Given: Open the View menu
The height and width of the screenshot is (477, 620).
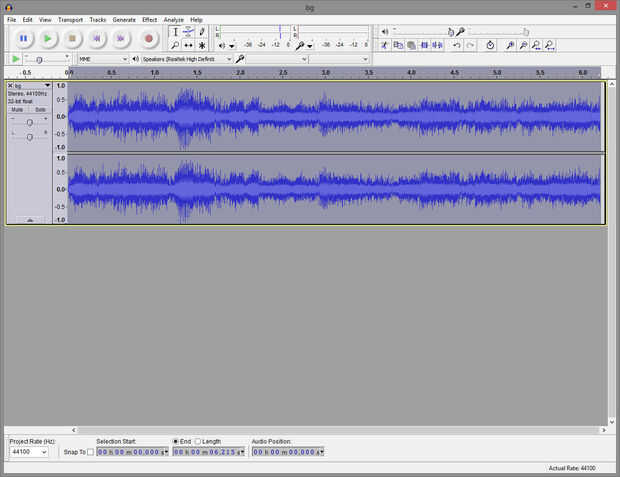Looking at the screenshot, I should click(x=45, y=20).
